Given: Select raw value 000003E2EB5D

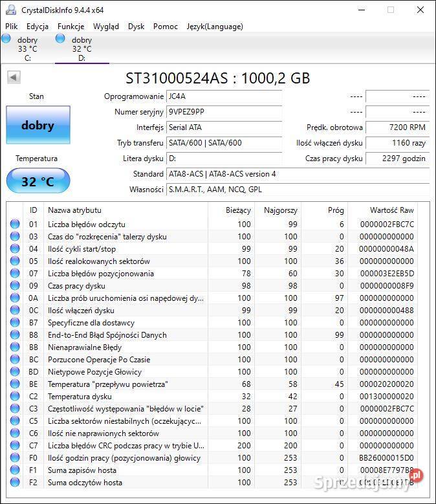Looking at the screenshot, I should [x=387, y=274].
